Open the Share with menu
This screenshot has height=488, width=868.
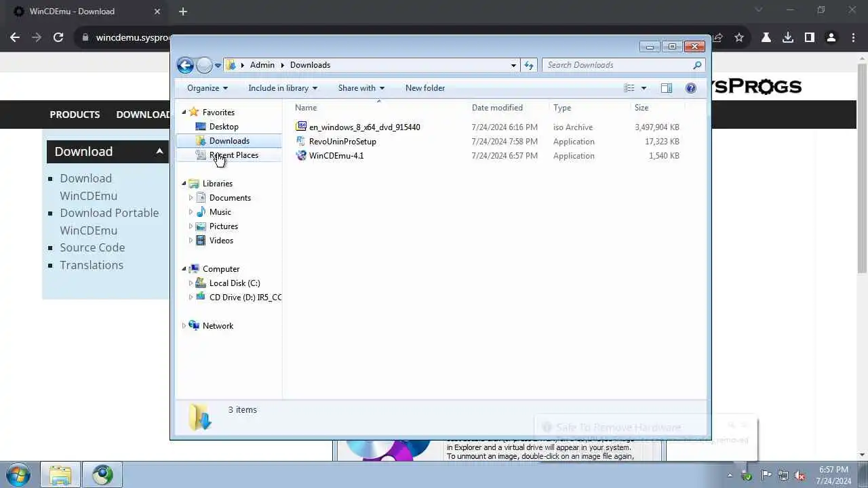click(361, 88)
